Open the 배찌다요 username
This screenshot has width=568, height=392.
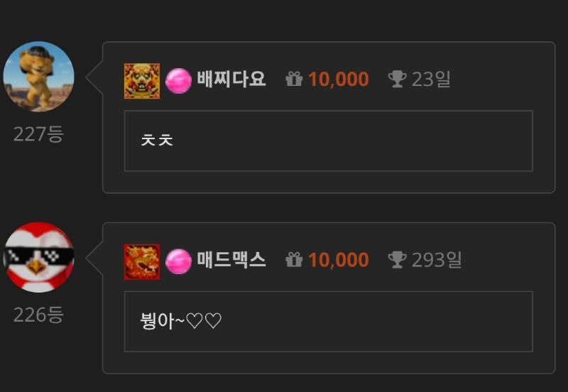(x=231, y=79)
